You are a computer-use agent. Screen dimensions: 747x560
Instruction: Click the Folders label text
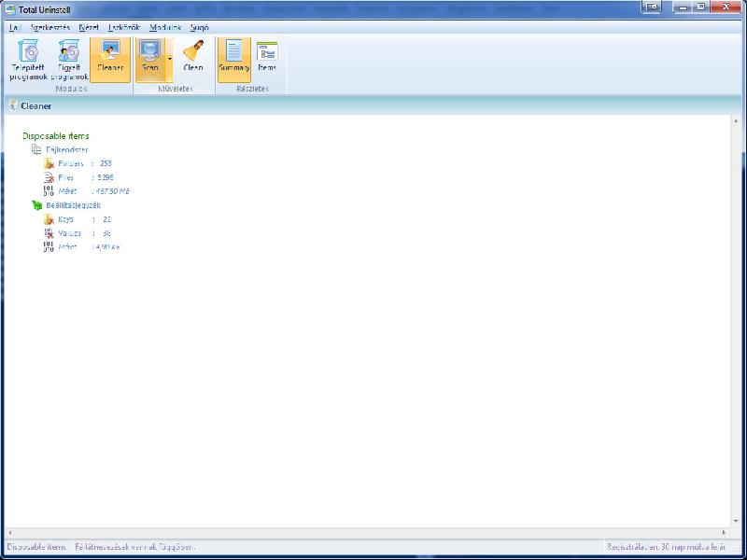(x=71, y=163)
